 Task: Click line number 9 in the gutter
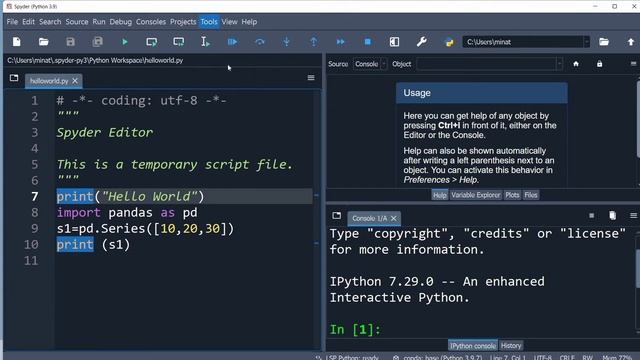tap(35, 229)
